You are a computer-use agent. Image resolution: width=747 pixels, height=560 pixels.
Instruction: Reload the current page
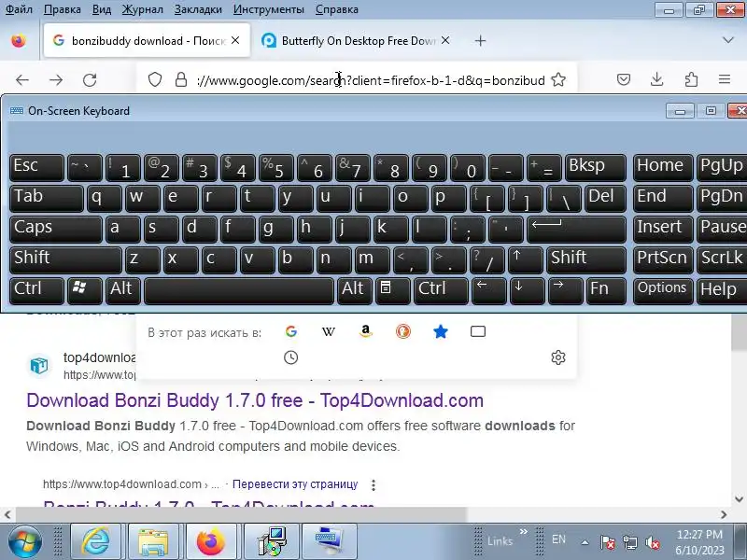[90, 80]
